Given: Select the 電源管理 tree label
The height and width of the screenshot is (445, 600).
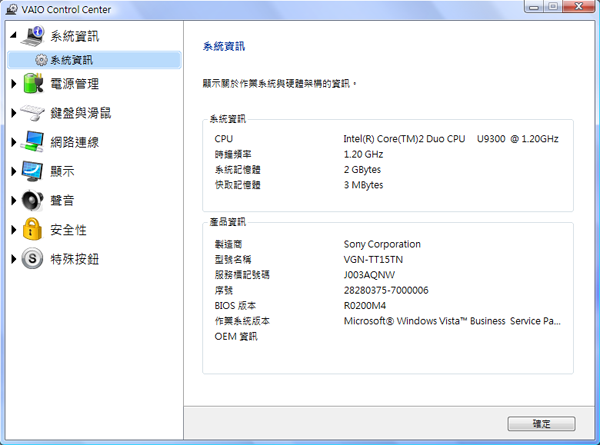Looking at the screenshot, I should click(75, 84).
